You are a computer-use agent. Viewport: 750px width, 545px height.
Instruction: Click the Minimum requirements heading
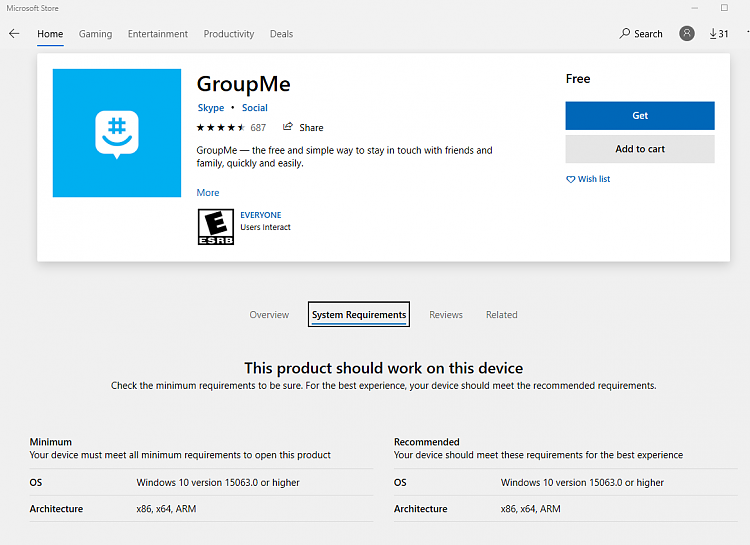pos(51,442)
